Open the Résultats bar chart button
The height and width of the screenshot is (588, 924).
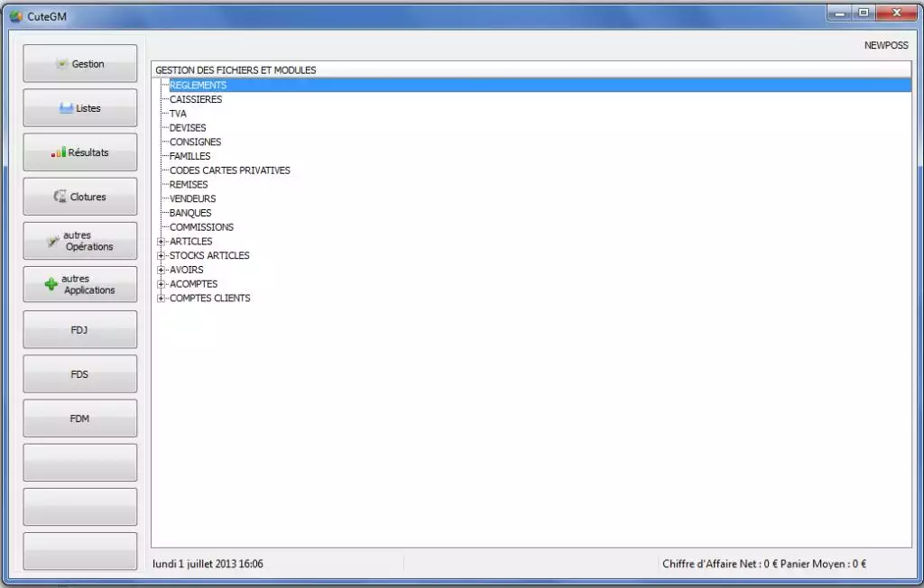tap(79, 152)
